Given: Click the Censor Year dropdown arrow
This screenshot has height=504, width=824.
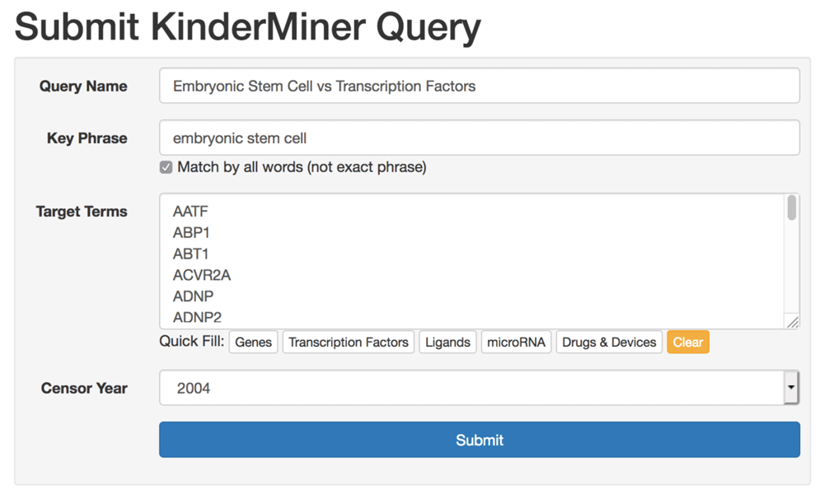Looking at the screenshot, I should tap(791, 388).
